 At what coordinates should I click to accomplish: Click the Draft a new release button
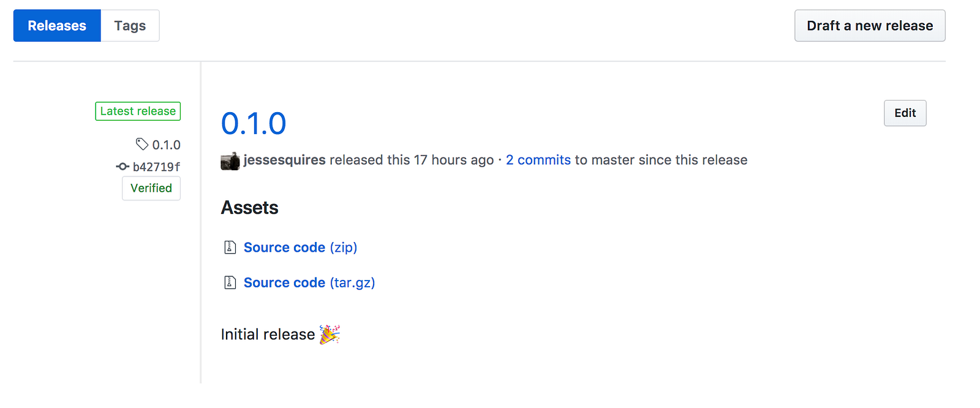tap(869, 26)
